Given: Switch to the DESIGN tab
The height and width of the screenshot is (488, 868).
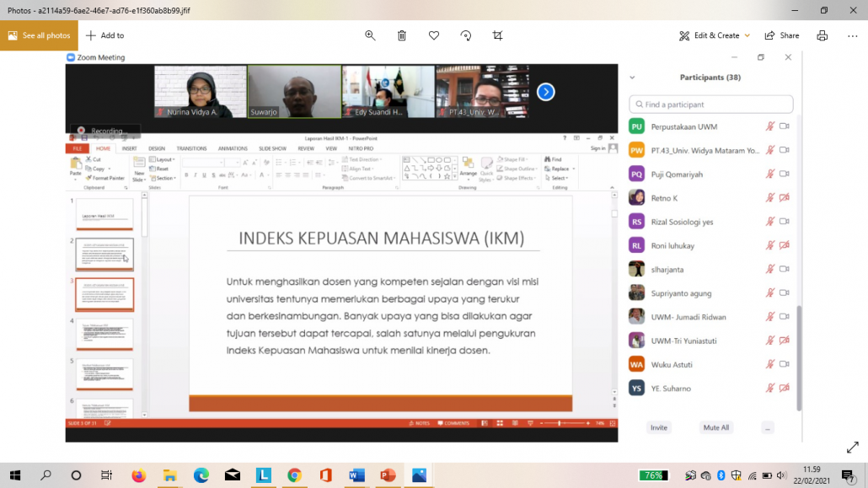Looking at the screenshot, I should pyautogui.click(x=157, y=148).
